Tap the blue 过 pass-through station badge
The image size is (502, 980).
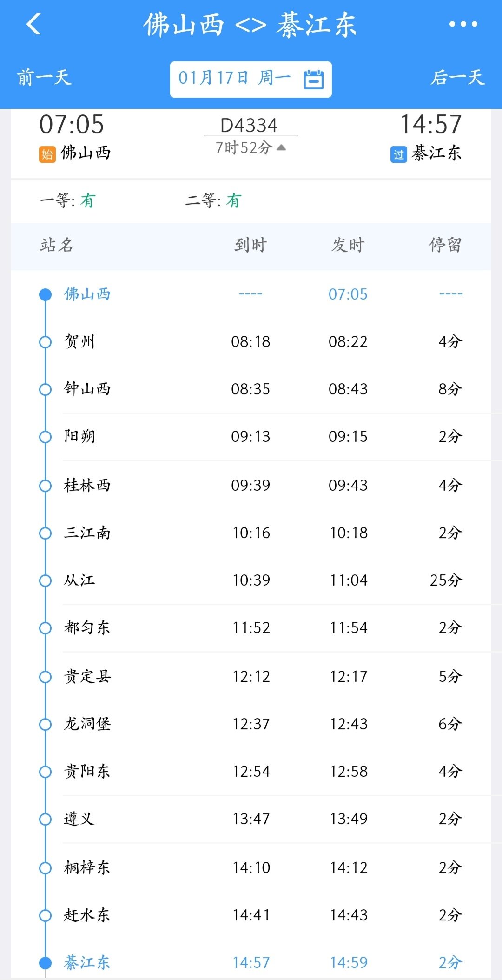398,154
